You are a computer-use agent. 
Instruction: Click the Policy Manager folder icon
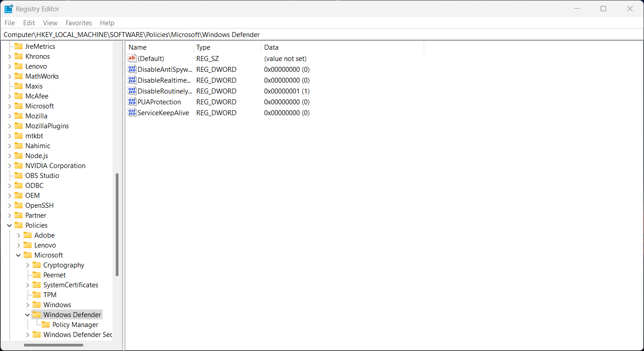pos(46,324)
